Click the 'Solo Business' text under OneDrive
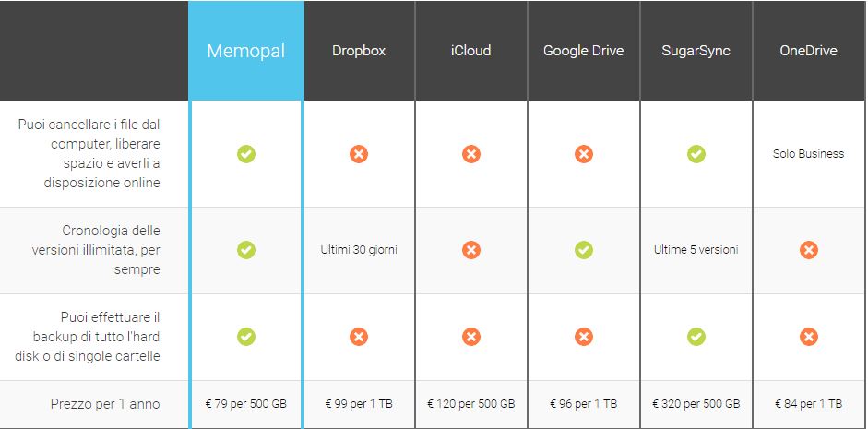Image resolution: width=868 pixels, height=429 pixels. [x=809, y=154]
